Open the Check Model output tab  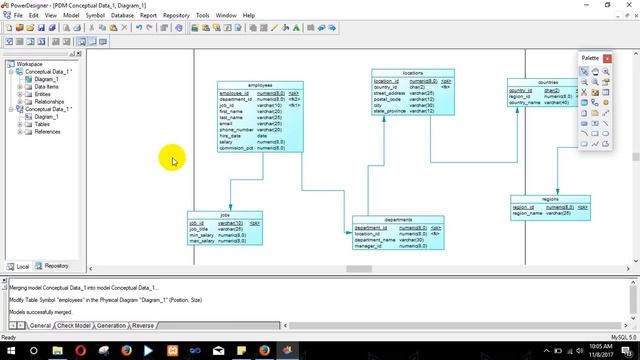point(74,326)
